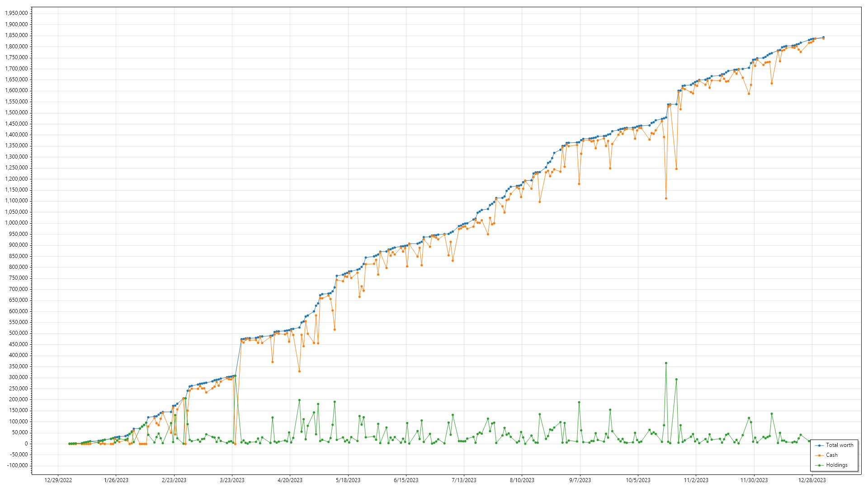This screenshot has width=868, height=488.
Task: Click the second-tallest green Holdings spike point
Action: (676, 380)
